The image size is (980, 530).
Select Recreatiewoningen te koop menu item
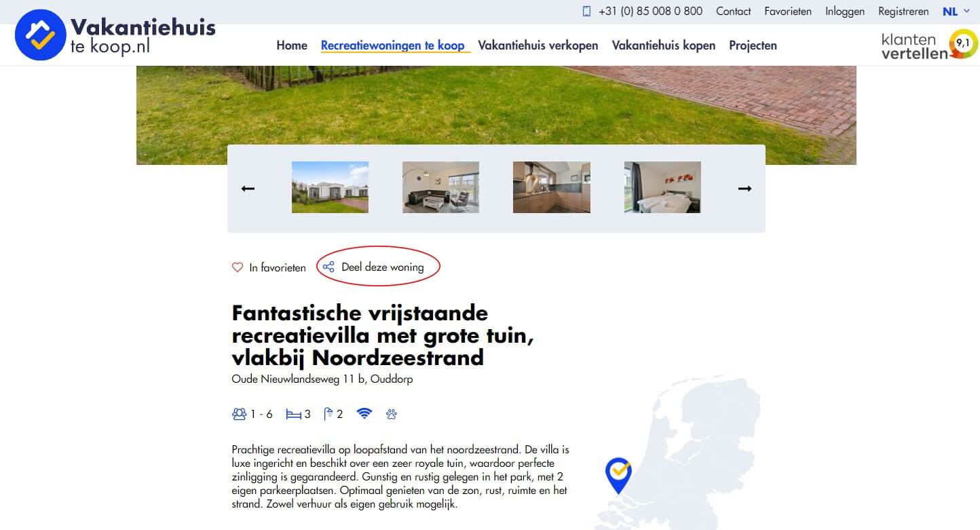[x=393, y=45]
